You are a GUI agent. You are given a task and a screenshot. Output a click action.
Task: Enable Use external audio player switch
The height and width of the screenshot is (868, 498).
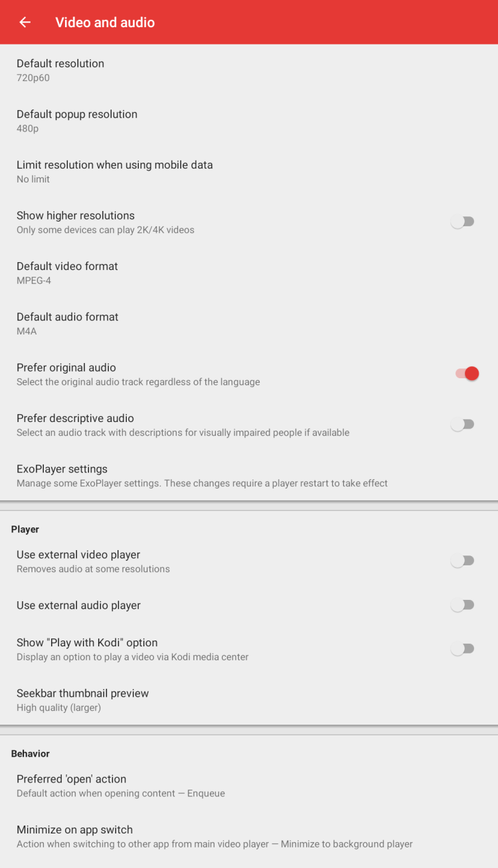462,605
